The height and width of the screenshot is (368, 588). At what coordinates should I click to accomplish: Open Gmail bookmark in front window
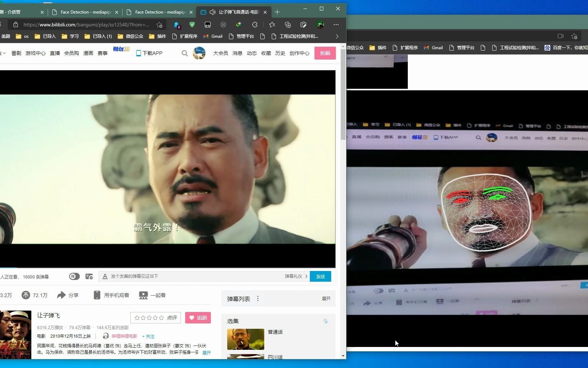pos(213,36)
